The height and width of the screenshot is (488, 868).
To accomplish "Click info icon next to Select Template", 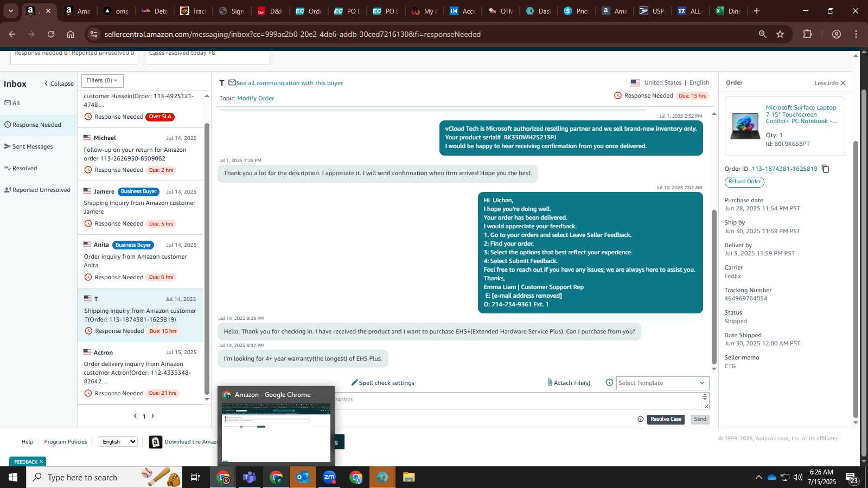I will tap(609, 383).
